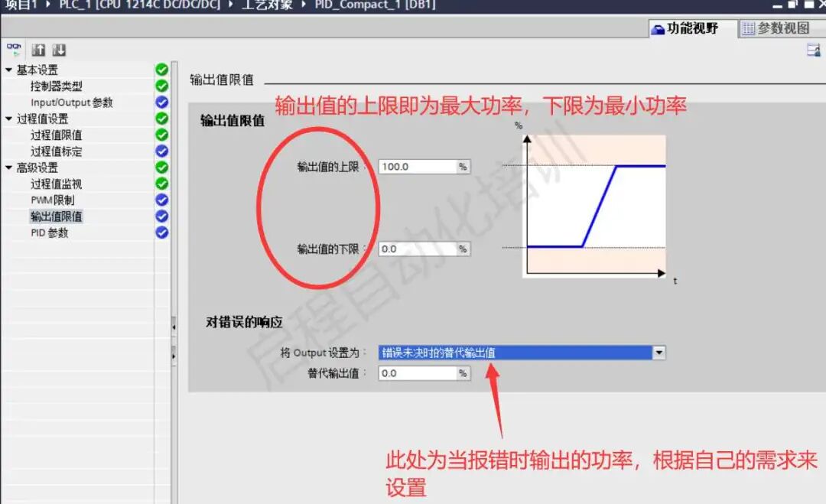Click the monitoring glasses icon in the toolbar
Image resolution: width=826 pixels, height=504 pixels.
click(14, 48)
